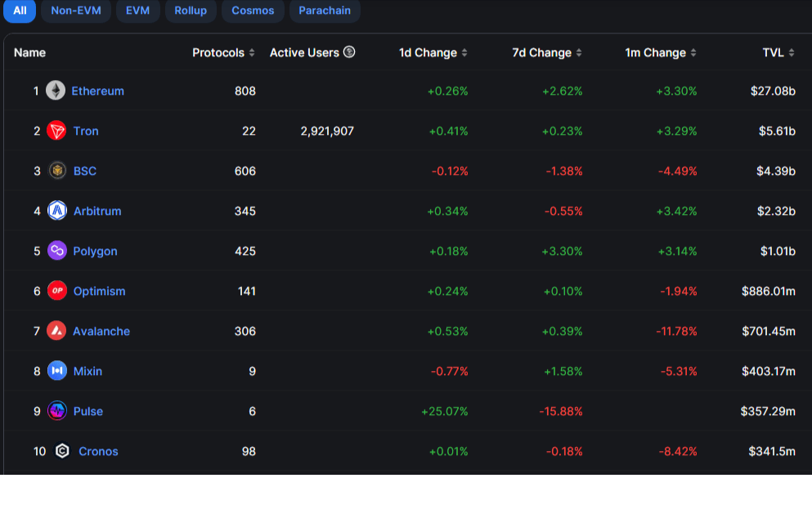Click Ethereum's TVL value $27.08b
Image resolution: width=812 pixels, height=505 pixels.
(x=773, y=91)
